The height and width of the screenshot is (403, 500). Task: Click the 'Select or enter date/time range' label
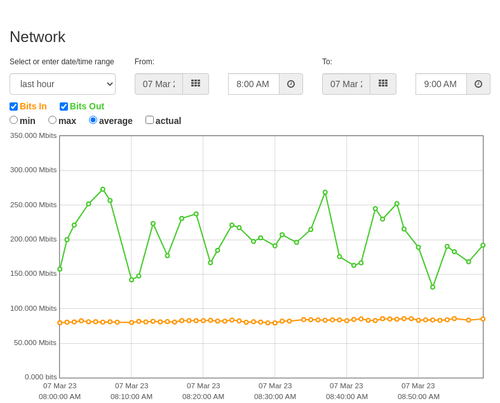tap(62, 62)
